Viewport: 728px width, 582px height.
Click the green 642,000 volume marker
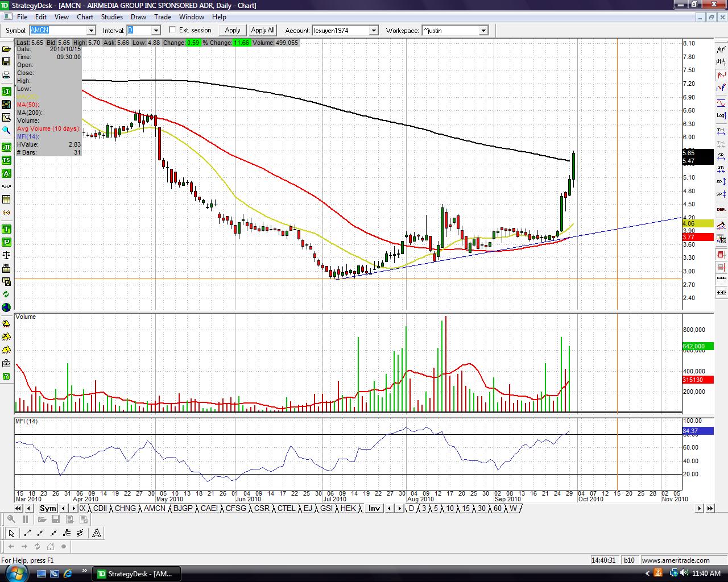click(698, 347)
